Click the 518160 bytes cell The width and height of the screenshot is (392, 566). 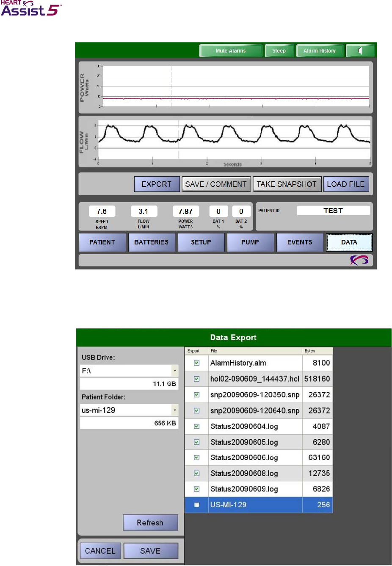pos(317,379)
